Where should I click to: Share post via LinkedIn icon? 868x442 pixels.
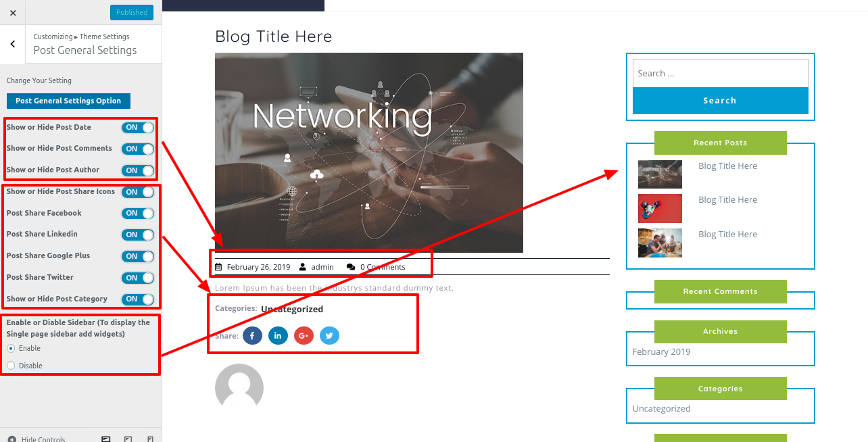pos(278,336)
